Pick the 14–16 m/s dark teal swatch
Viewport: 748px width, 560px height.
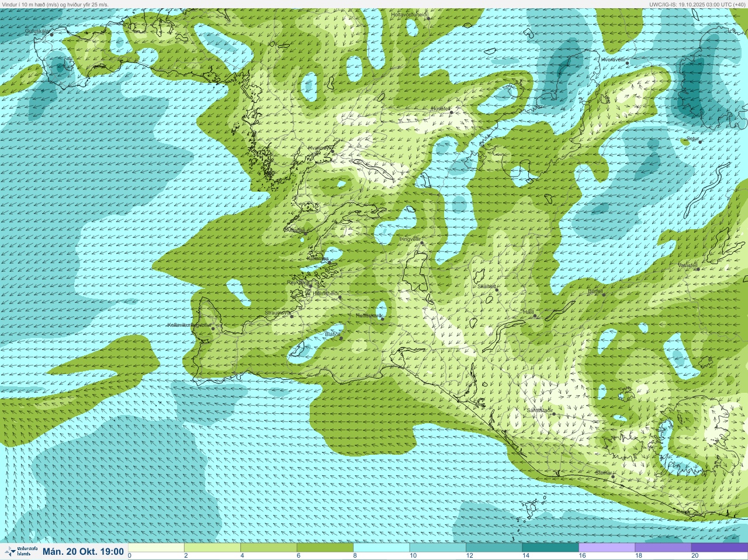coord(550,548)
